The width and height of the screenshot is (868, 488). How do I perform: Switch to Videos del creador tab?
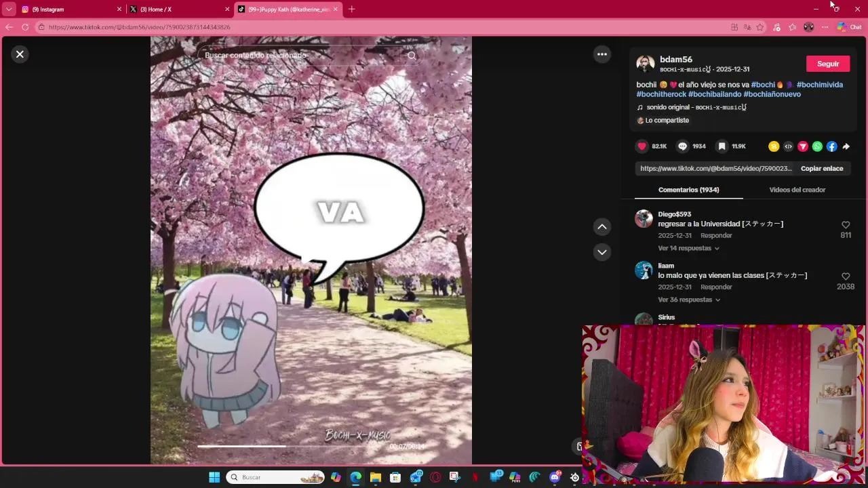click(x=797, y=190)
